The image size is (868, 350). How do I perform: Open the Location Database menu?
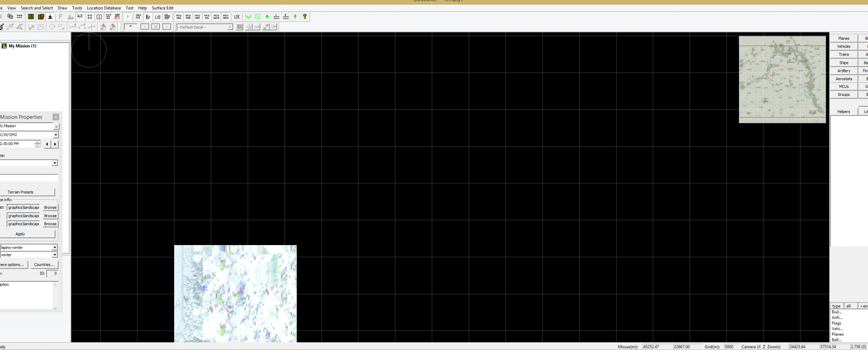click(x=104, y=8)
